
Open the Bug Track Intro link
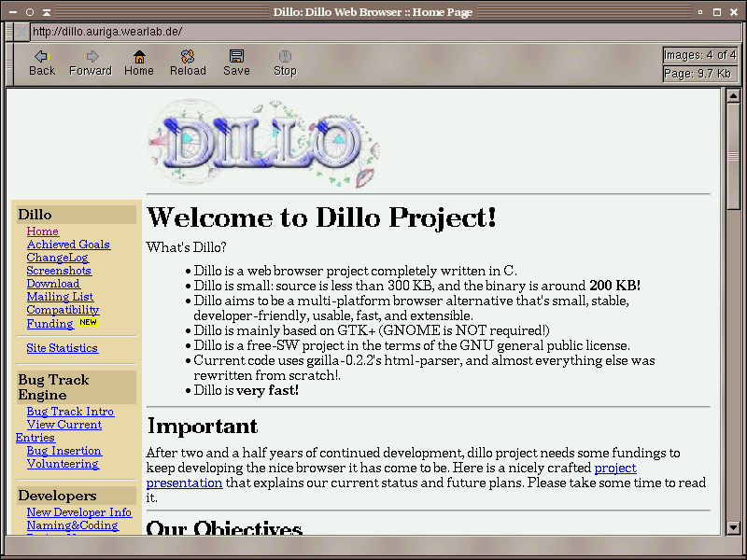pyautogui.click(x=70, y=412)
